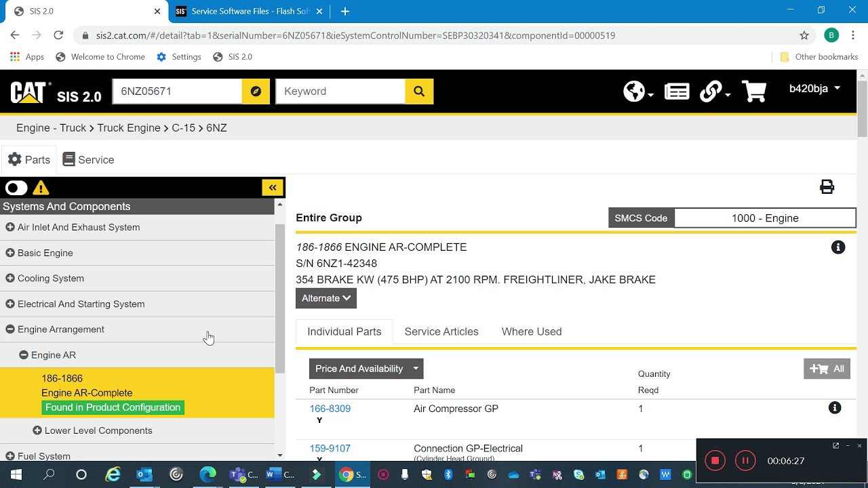Open the Other bookmarks folder
Viewport: 868px width, 488px height.
tap(819, 57)
